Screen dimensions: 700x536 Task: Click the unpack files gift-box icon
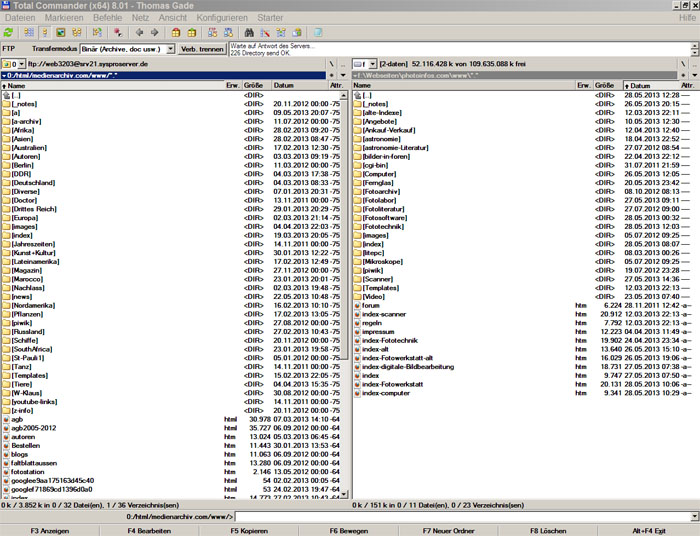point(192,33)
